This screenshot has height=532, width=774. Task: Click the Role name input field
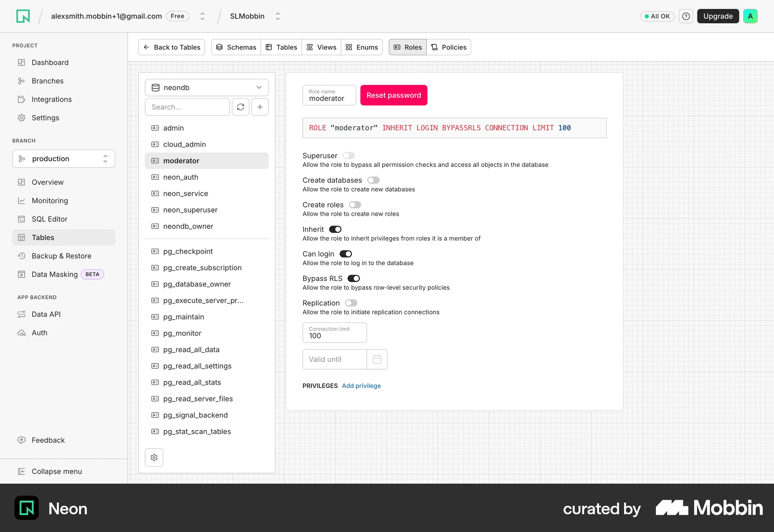point(329,95)
